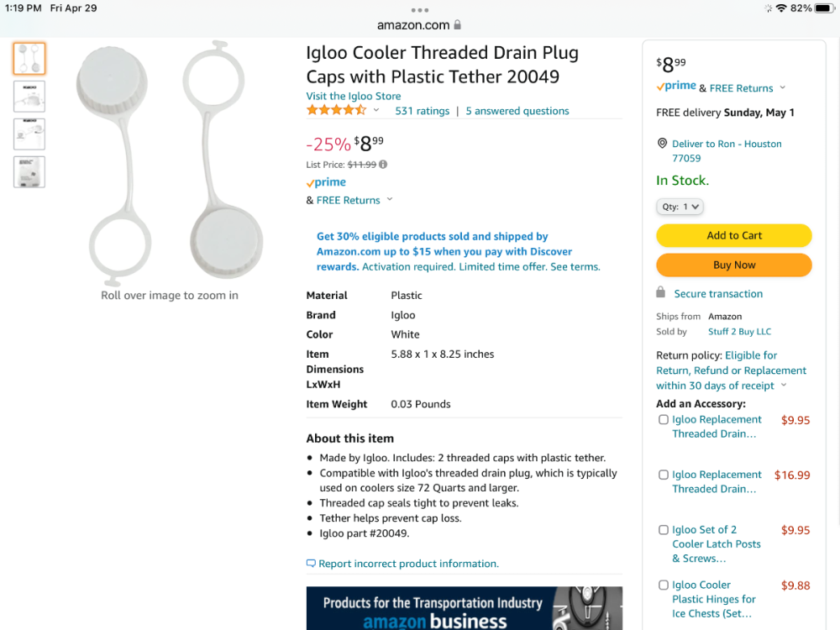Image resolution: width=840 pixels, height=630 pixels.
Task: Select the second product thumbnail image
Action: coord(29,97)
